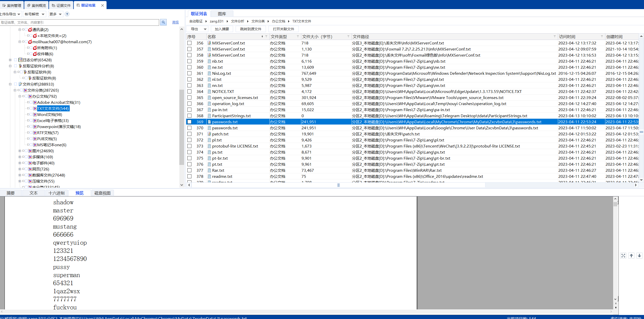
Task: Tick the checkbox for row 370 passwords.txt
Action: point(189,128)
